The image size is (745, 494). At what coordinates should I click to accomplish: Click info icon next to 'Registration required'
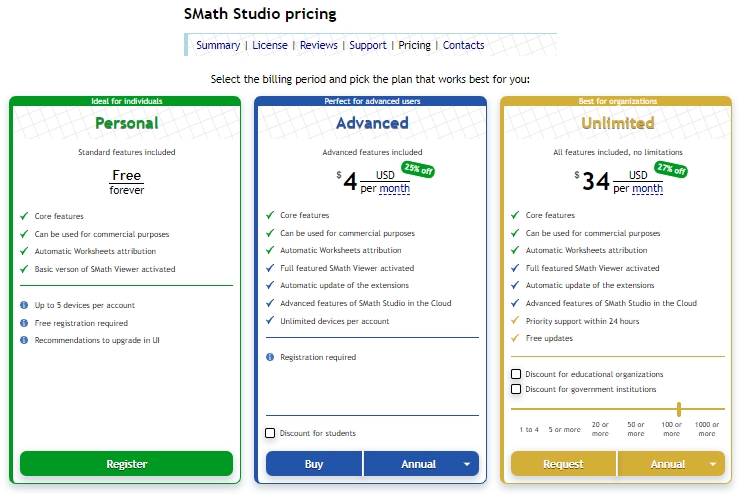[x=270, y=357]
